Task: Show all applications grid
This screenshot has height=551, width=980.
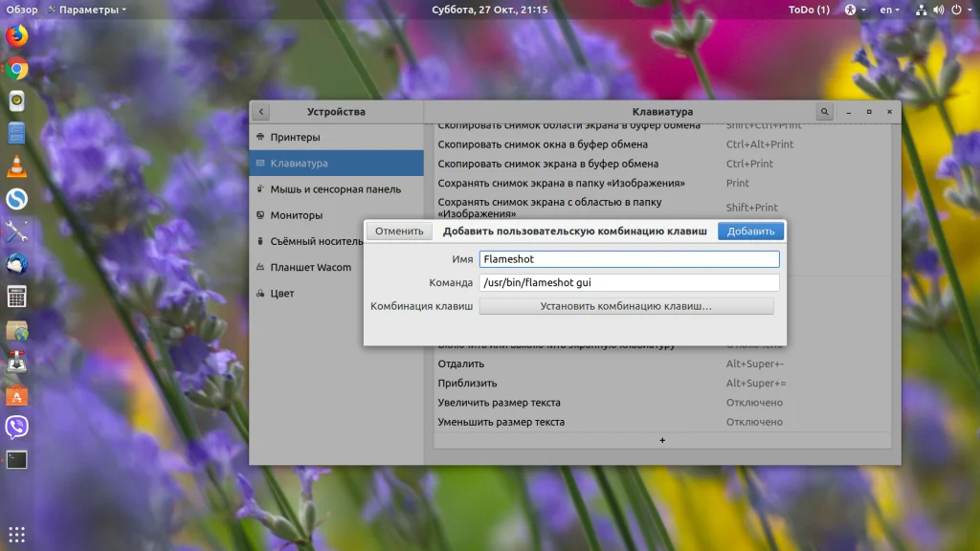Action: click(16, 534)
